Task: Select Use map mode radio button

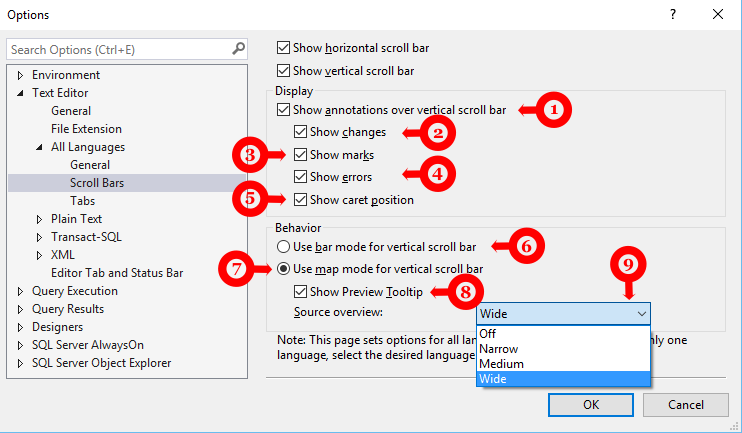Action: 284,269
